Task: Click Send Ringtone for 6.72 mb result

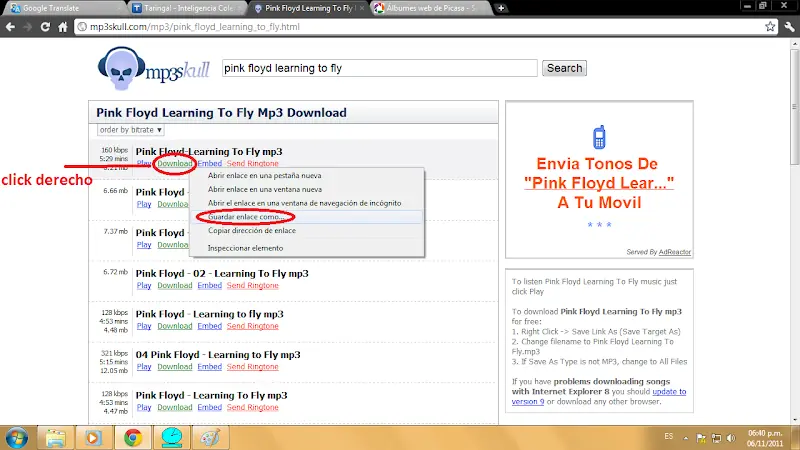Action: [253, 286]
